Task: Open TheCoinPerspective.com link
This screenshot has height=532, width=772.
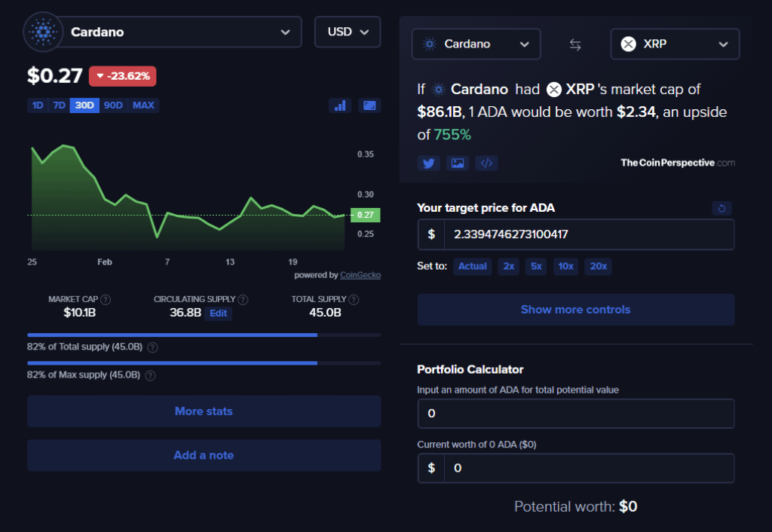Action: tap(678, 163)
